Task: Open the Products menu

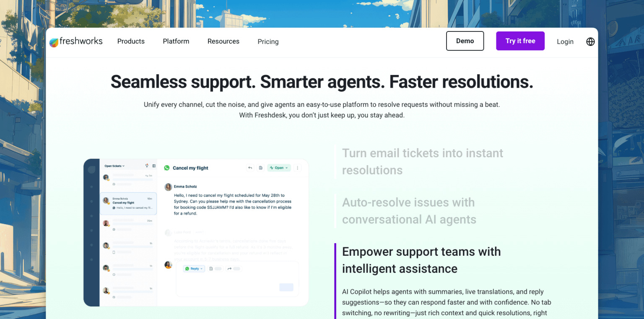Action: [131, 41]
